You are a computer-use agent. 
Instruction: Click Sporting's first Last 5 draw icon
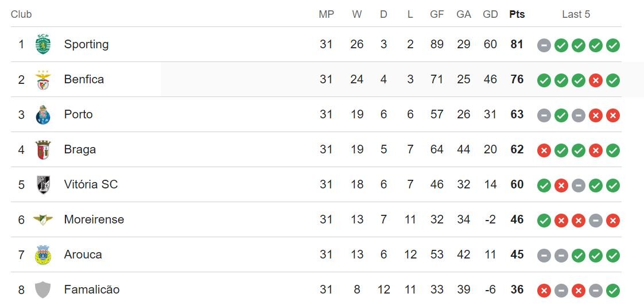(544, 45)
